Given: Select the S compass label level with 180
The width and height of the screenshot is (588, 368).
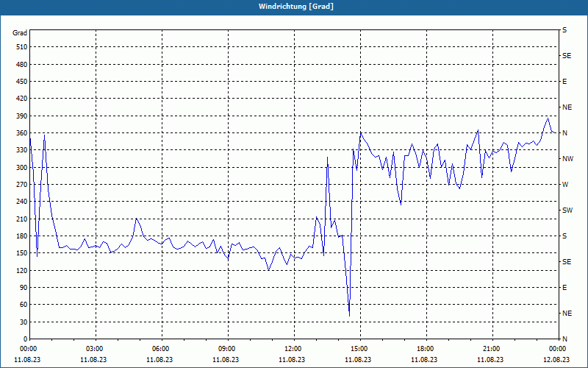Looking at the screenshot, I should coord(564,236).
